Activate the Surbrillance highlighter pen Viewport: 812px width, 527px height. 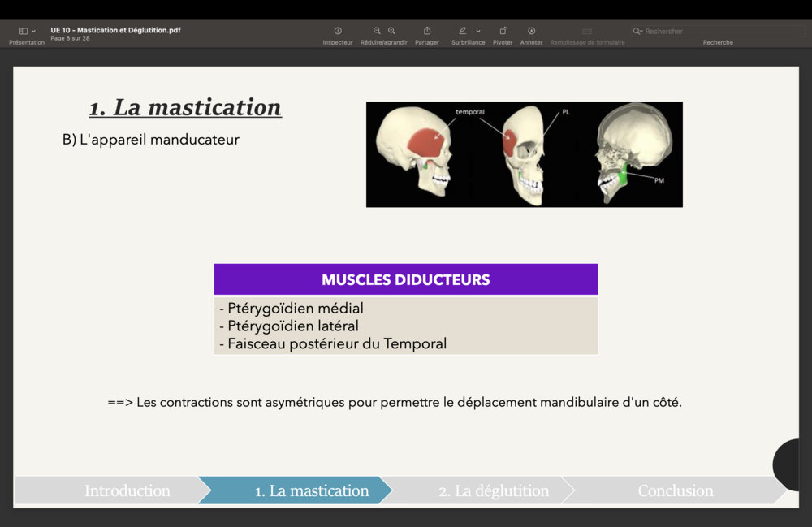(463, 31)
